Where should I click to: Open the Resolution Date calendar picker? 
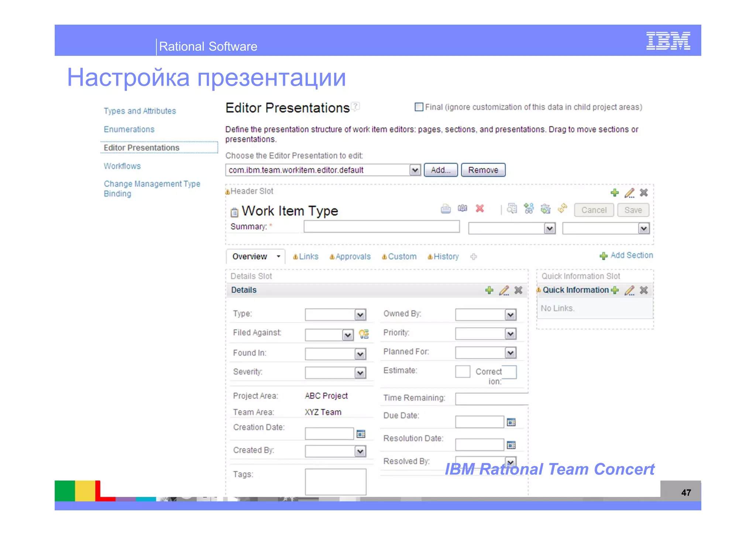coord(511,445)
